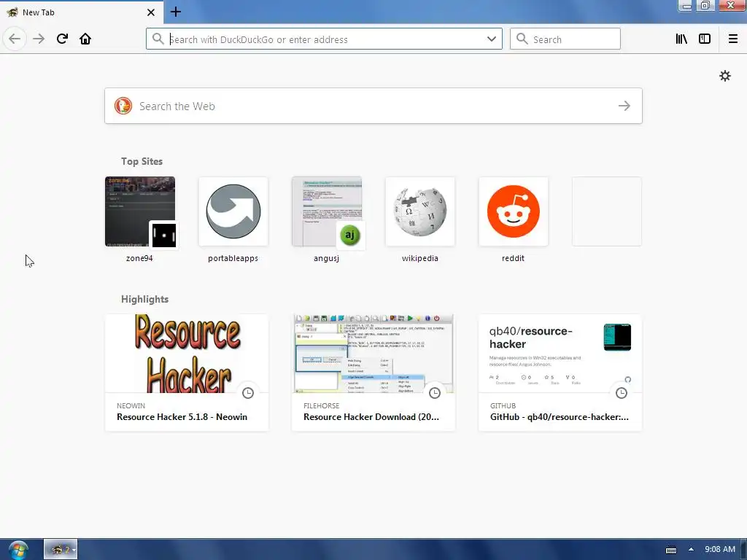Open a new tab with plus button
747x560 pixels.
pyautogui.click(x=175, y=12)
